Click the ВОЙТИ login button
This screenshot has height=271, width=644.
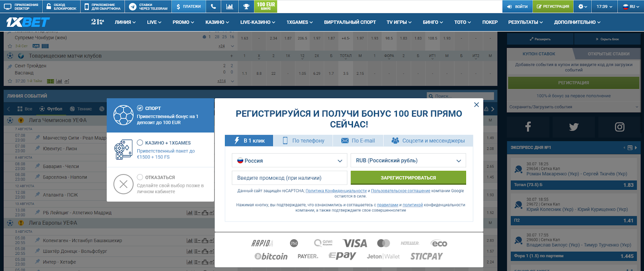517,6
